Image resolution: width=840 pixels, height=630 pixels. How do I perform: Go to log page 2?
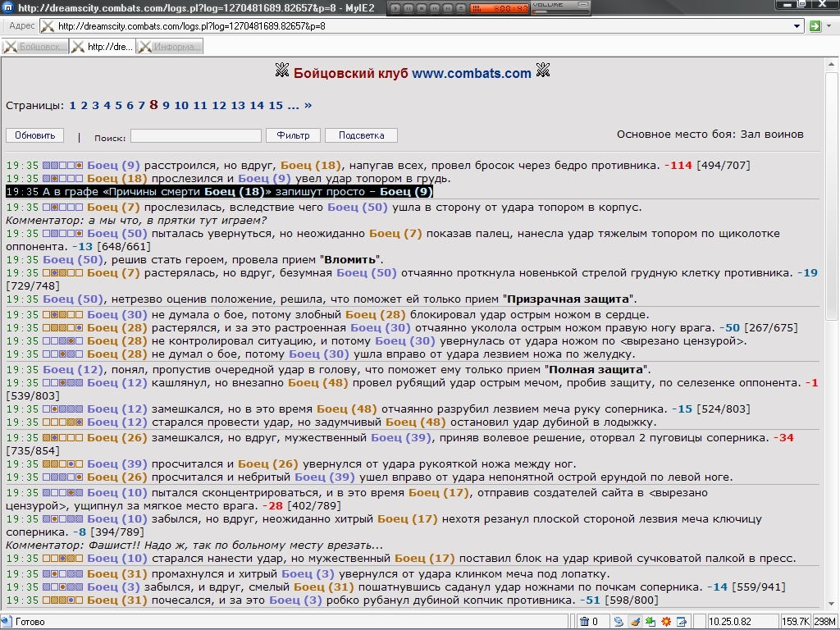(x=84, y=106)
